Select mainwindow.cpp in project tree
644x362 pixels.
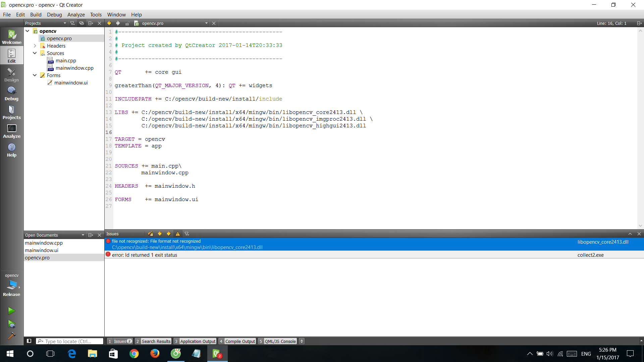click(x=74, y=68)
